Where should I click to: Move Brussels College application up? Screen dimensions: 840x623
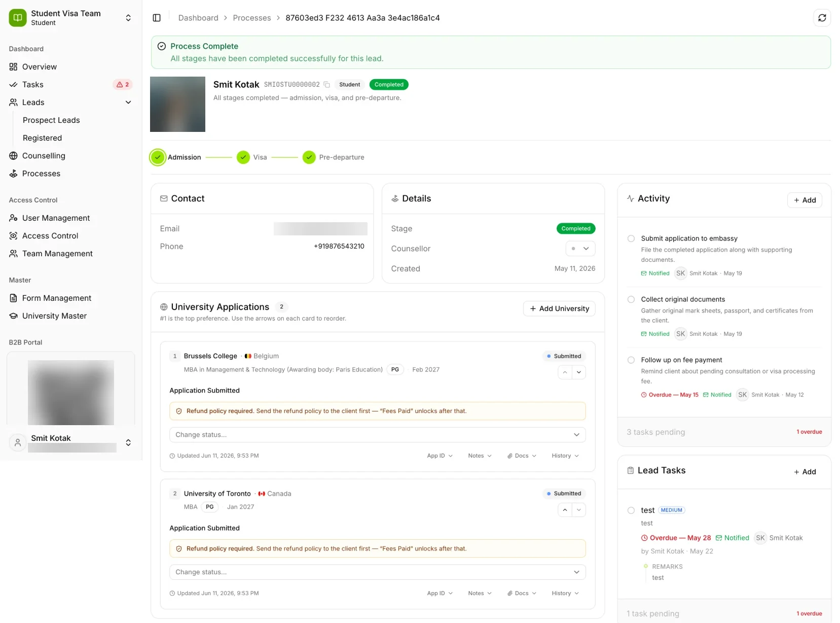[565, 372]
